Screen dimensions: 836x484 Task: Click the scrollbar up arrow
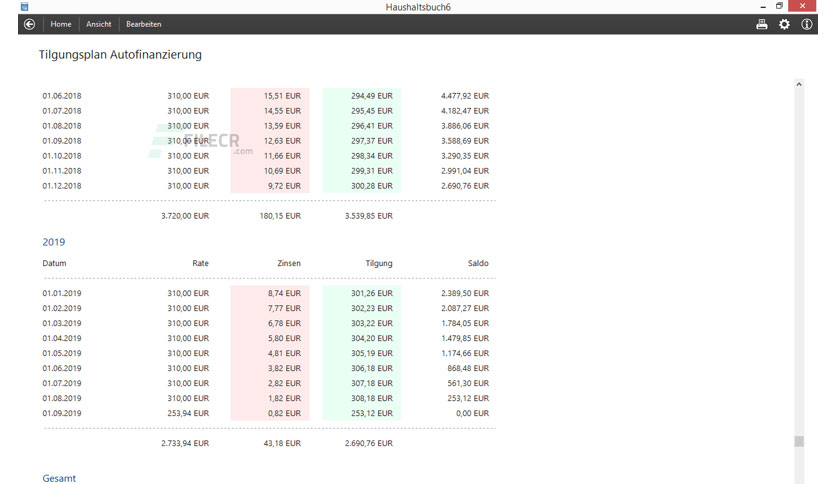click(799, 84)
